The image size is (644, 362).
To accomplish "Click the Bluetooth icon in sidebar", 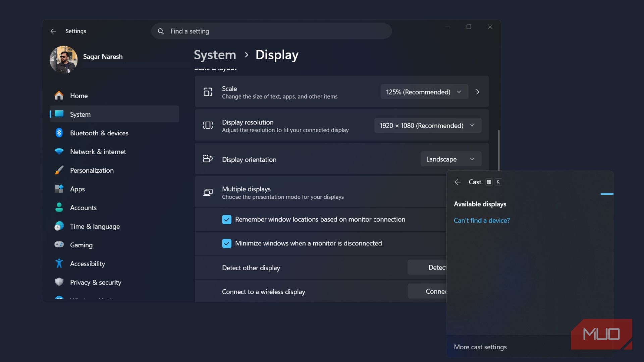I will 59,133.
